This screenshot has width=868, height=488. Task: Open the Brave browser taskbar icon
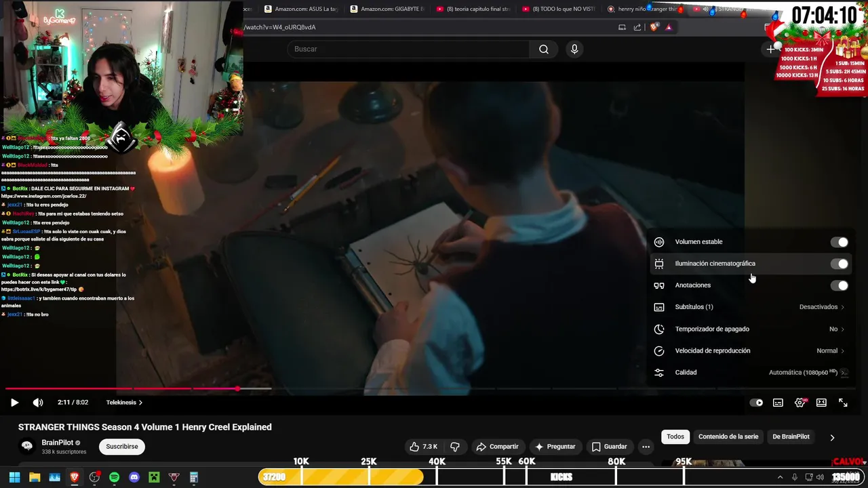click(x=75, y=477)
